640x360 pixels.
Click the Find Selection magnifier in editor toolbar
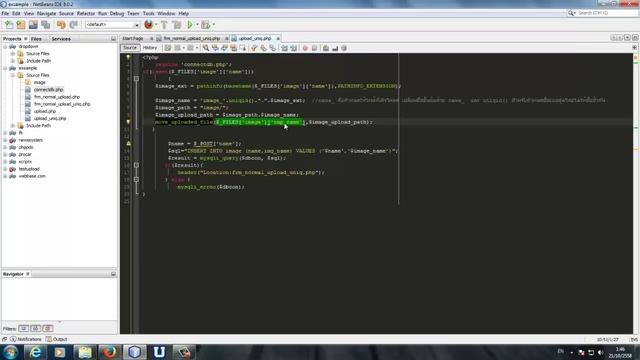click(206, 48)
